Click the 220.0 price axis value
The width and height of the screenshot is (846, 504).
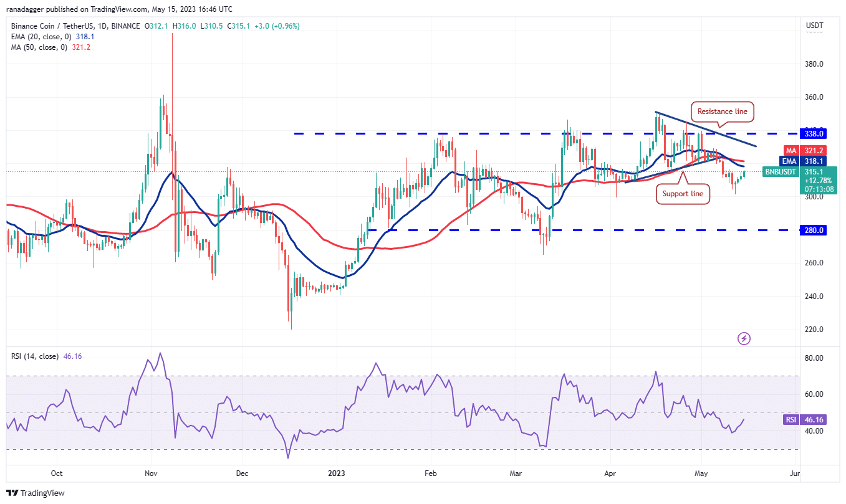click(x=815, y=330)
